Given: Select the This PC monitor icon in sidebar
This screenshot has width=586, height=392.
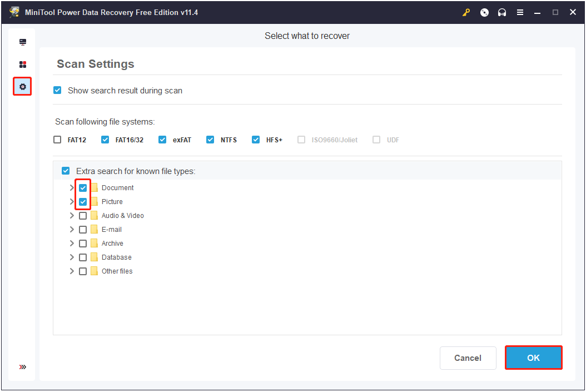Looking at the screenshot, I should tap(23, 42).
